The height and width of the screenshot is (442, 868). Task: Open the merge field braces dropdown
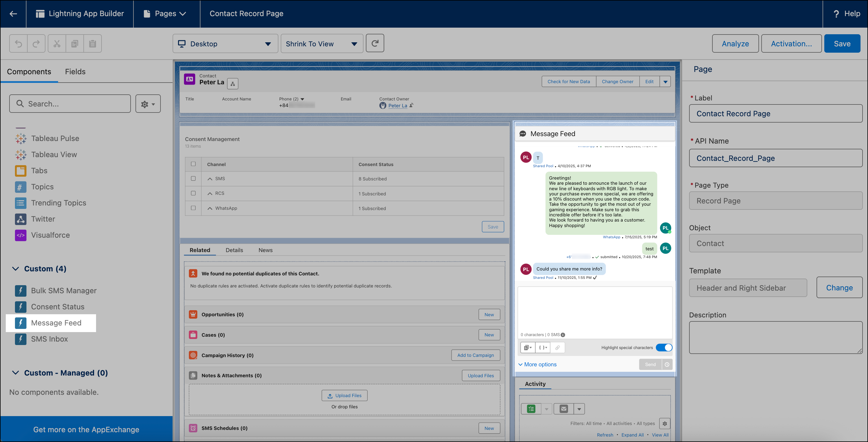pyautogui.click(x=543, y=348)
